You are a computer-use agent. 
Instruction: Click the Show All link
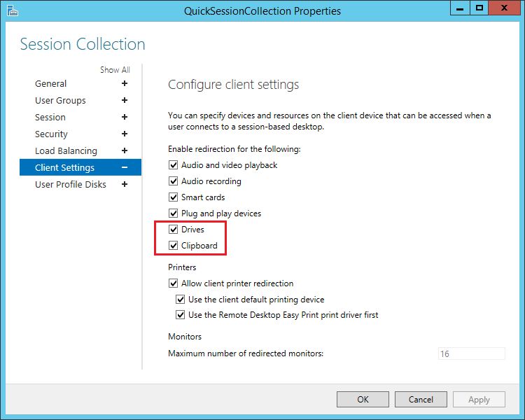(x=115, y=70)
